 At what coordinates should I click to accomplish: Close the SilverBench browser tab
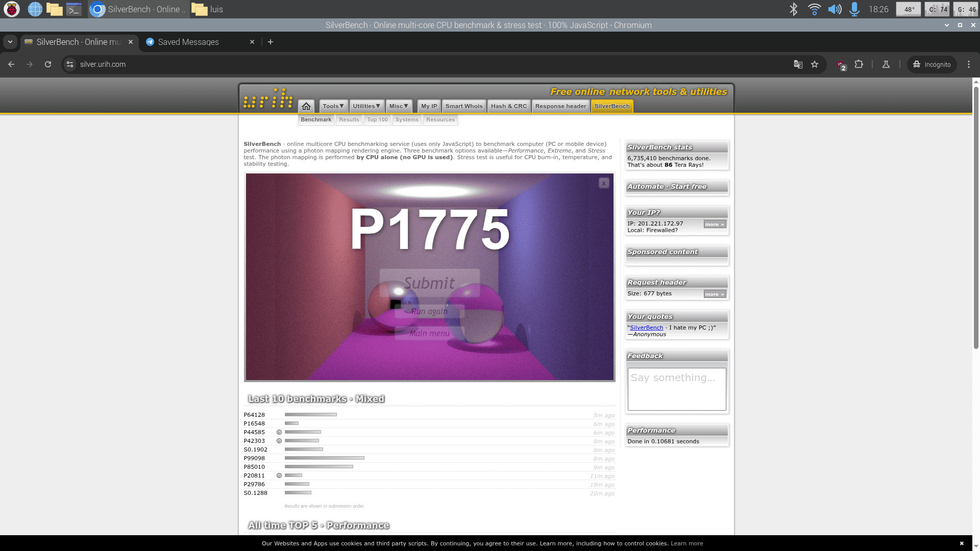coord(131,42)
